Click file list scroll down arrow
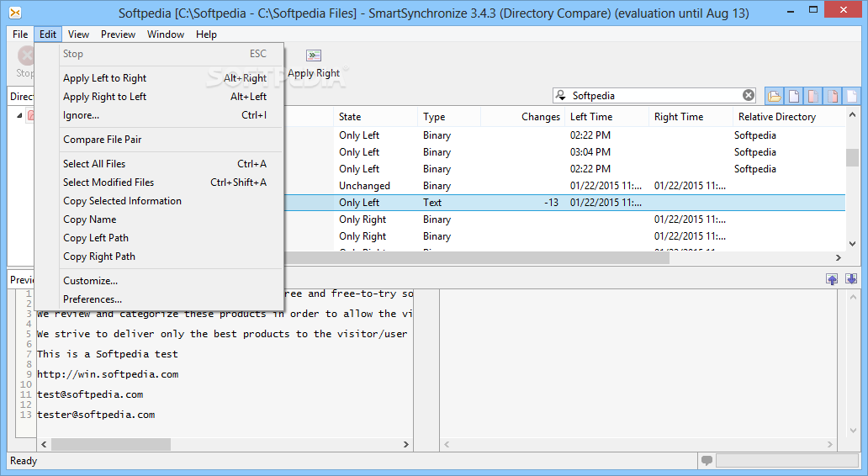Screen dimensions: 868x476 pyautogui.click(x=852, y=244)
